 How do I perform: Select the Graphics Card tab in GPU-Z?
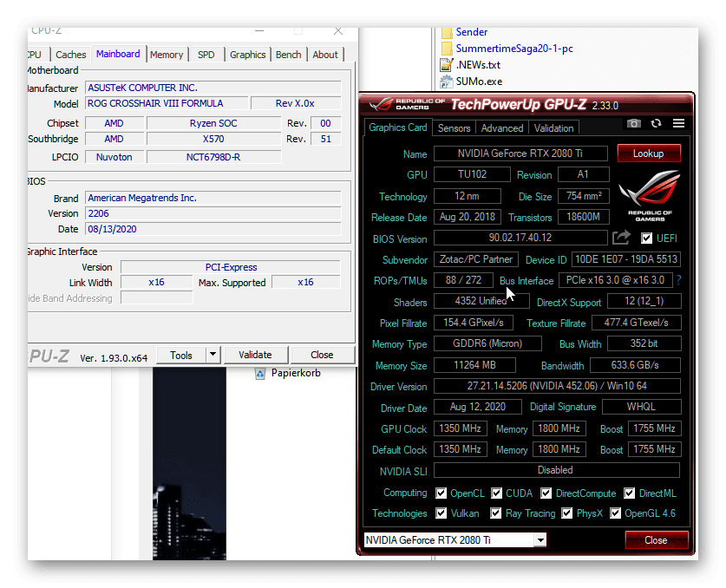tap(398, 127)
